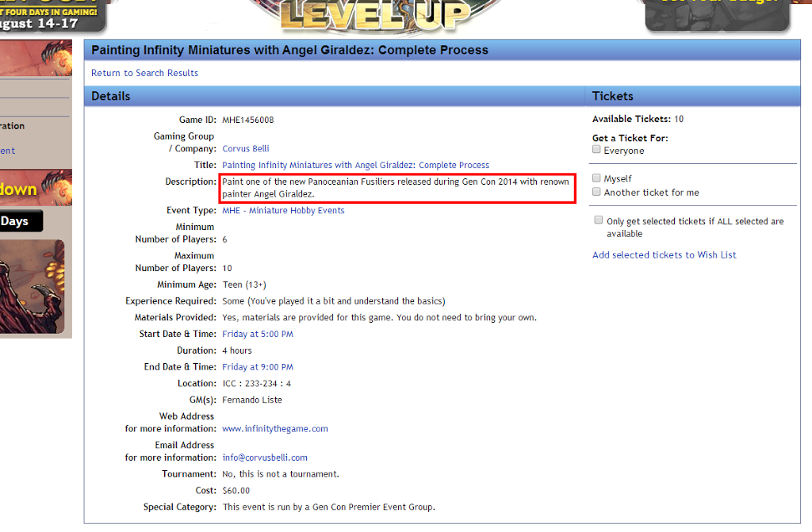Return to Search Results link
The image size is (812, 532).
[x=144, y=73]
